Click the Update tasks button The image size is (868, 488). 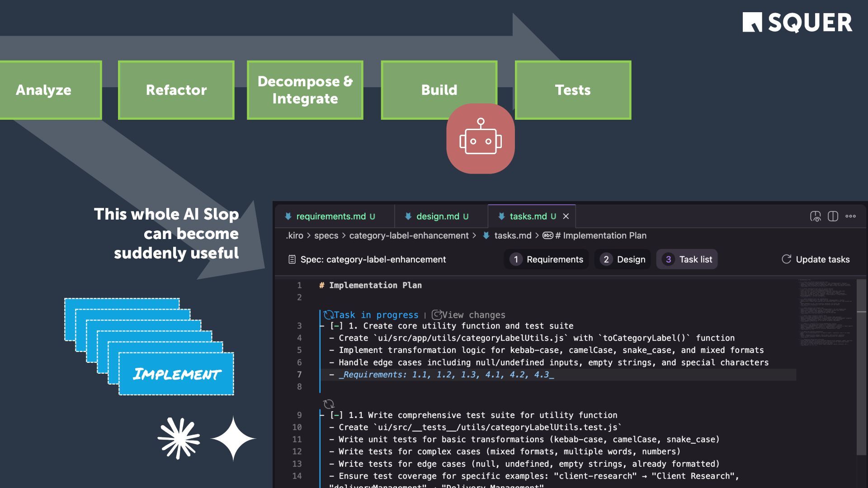(x=822, y=259)
